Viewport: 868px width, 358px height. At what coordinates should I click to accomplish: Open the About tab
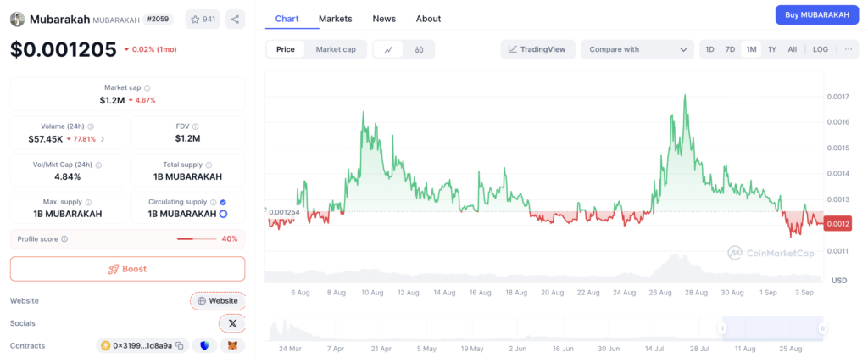428,19
